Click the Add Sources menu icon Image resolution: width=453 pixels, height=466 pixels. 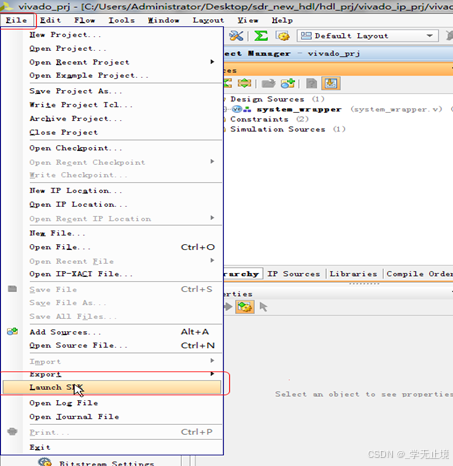(13, 331)
